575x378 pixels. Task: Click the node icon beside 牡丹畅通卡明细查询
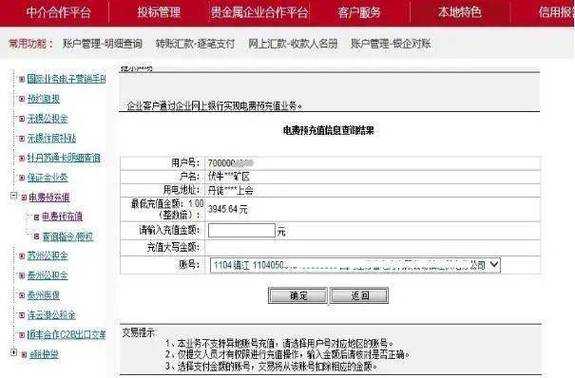(x=22, y=158)
